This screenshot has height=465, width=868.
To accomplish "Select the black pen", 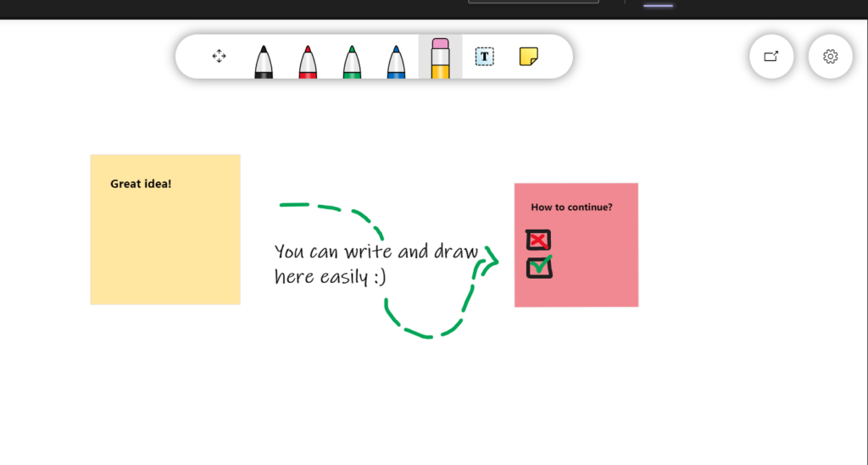I will (264, 61).
